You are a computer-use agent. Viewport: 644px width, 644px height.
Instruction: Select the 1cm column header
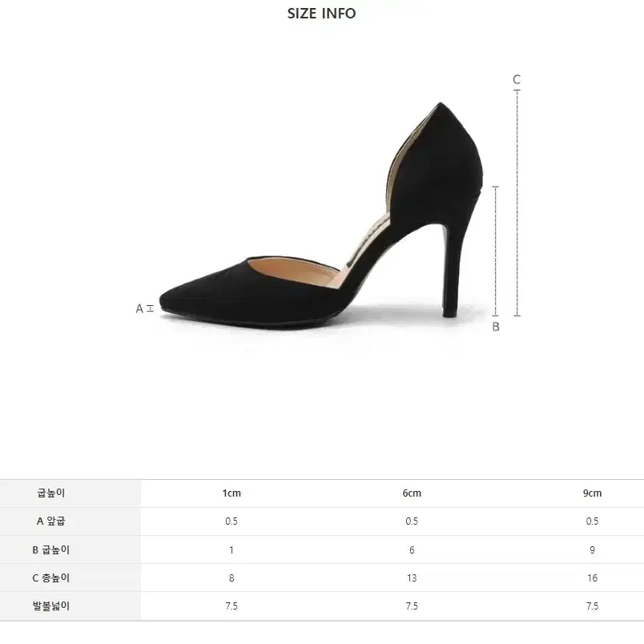click(231, 493)
